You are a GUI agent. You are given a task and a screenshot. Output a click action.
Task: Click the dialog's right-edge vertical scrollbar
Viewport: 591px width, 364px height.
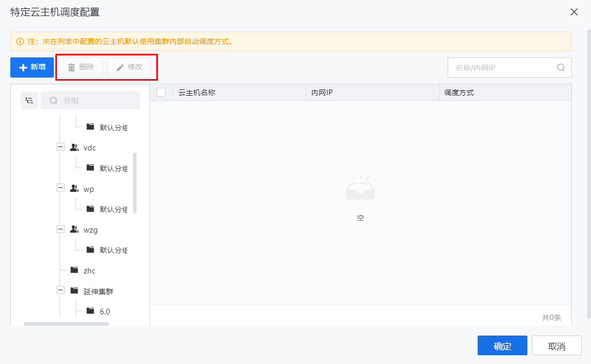pyautogui.click(x=589, y=173)
